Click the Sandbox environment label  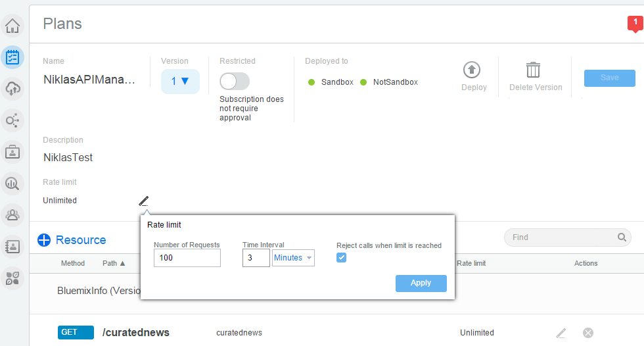point(337,82)
